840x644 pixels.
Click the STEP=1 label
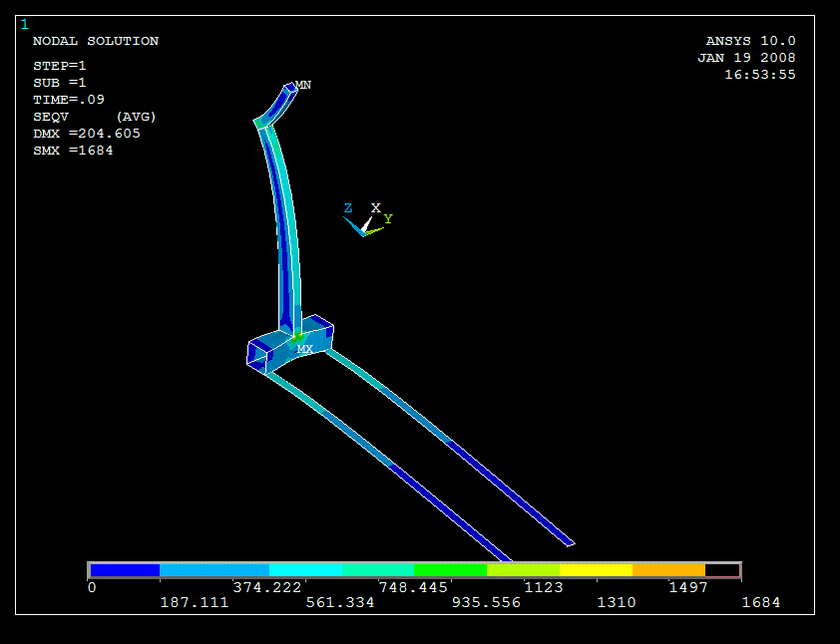[x=60, y=66]
